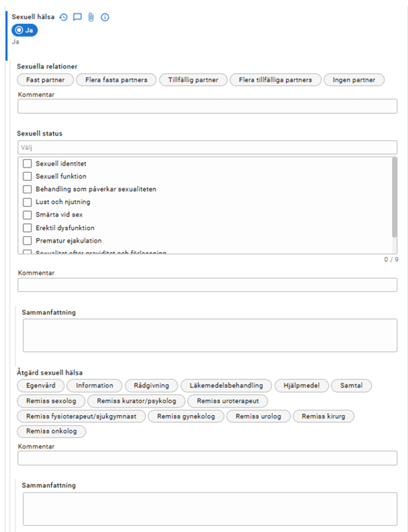This screenshot has height=532, width=408.
Task: Open the info icon by Sexuell hälsa
Action: 105,17
